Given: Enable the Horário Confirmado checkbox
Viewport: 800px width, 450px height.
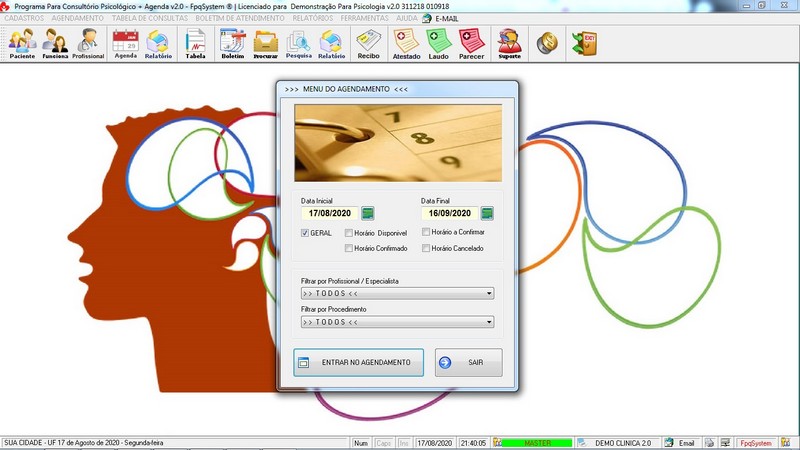Looking at the screenshot, I should [x=349, y=248].
